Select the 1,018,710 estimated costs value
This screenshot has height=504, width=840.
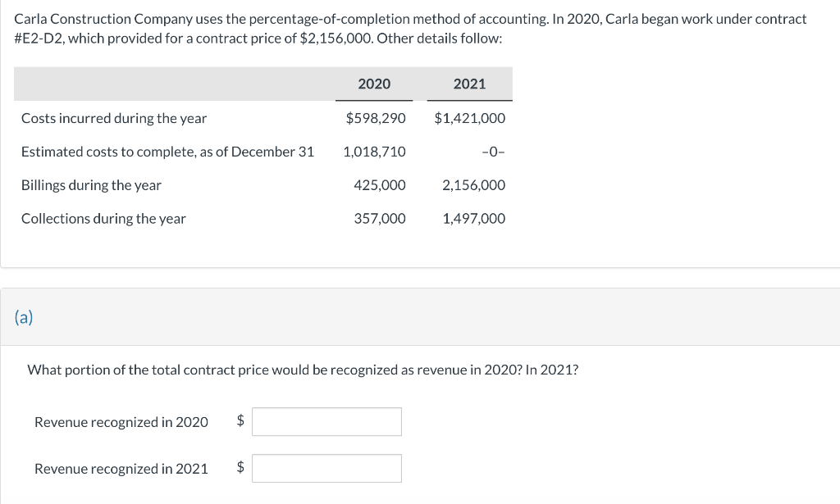click(374, 152)
